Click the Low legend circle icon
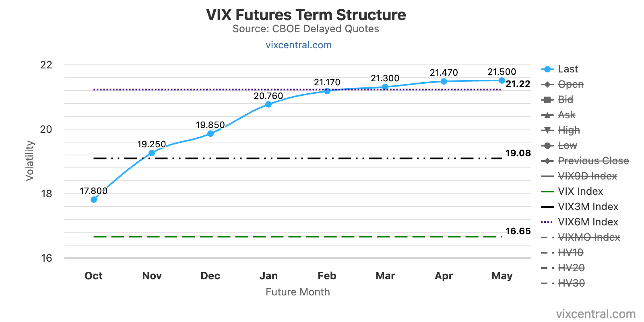 pyautogui.click(x=547, y=146)
